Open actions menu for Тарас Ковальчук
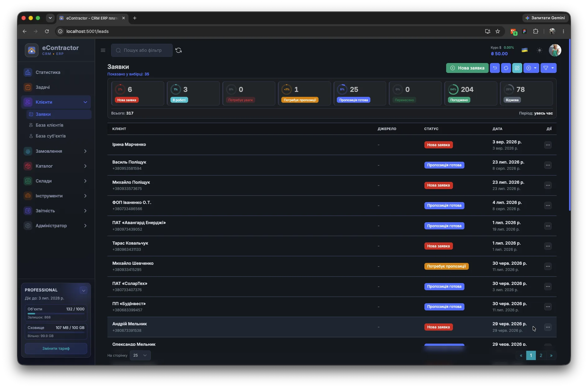The height and width of the screenshot is (388, 588). [x=548, y=246]
